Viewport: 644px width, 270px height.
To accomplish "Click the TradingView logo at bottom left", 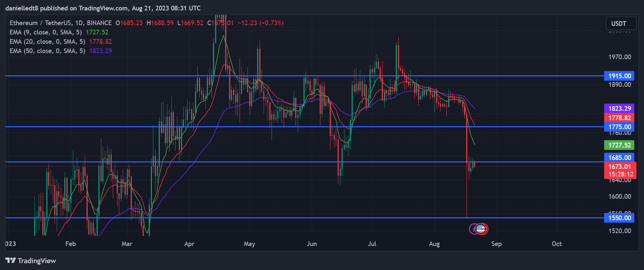I will (x=31, y=261).
